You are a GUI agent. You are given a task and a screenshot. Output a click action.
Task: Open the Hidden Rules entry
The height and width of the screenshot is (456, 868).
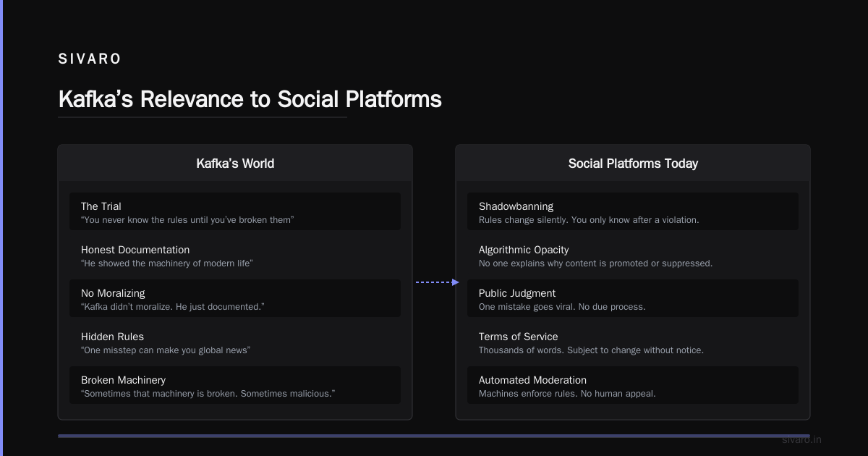point(235,342)
